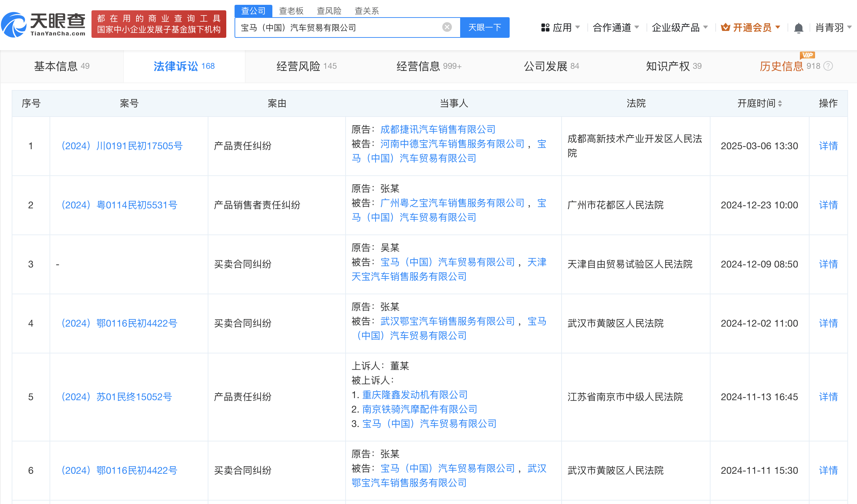Open 重庆隆鑫发动机有限公司 link
The width and height of the screenshot is (857, 504).
[x=415, y=395]
